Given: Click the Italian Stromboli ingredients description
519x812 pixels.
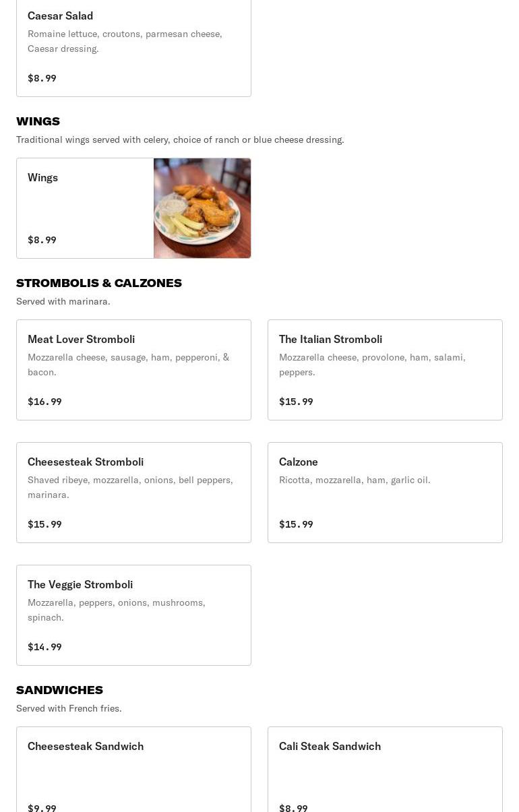Looking at the screenshot, I should (x=372, y=364).
